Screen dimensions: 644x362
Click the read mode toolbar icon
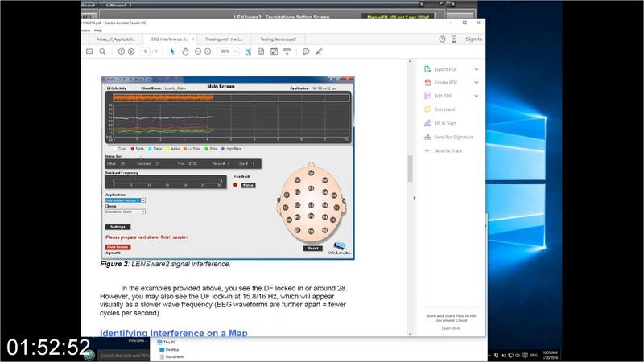coord(287,51)
